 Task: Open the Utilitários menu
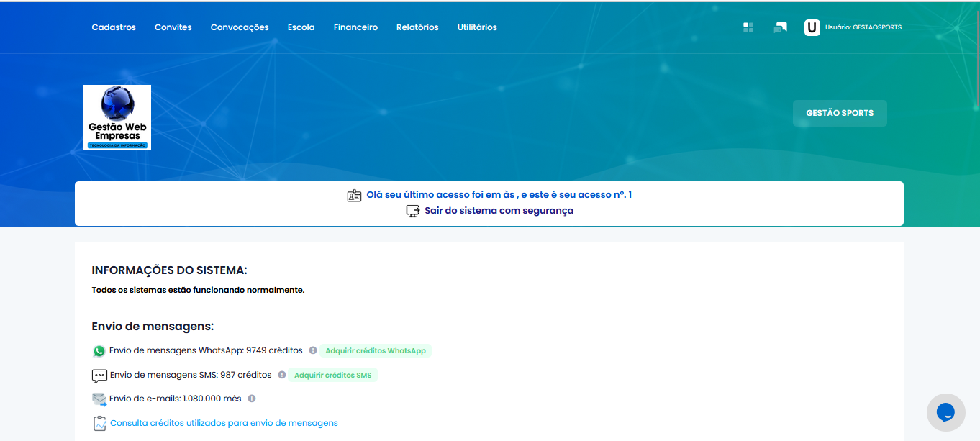point(477,27)
